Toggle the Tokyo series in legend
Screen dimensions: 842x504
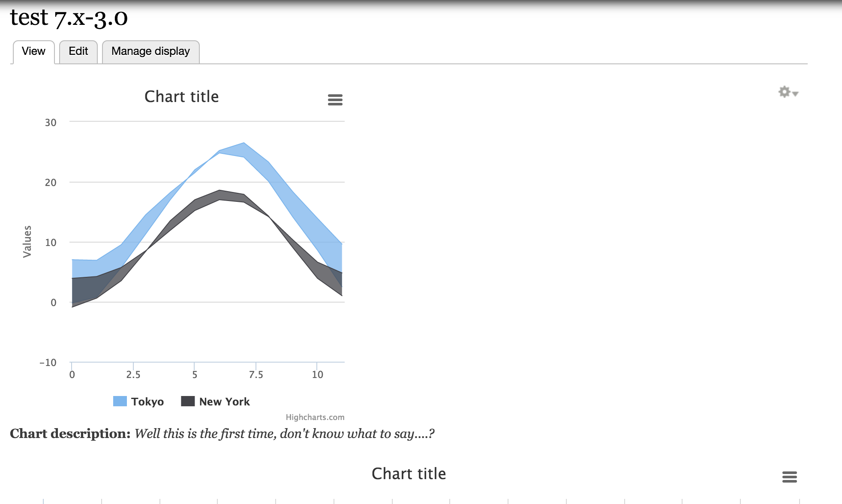(x=147, y=402)
